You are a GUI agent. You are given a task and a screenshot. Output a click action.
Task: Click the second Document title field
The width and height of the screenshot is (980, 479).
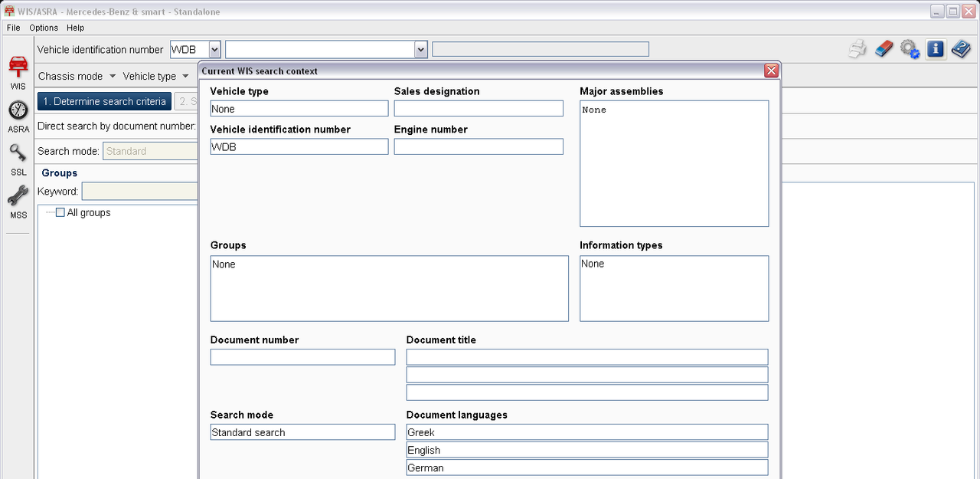tap(587, 375)
